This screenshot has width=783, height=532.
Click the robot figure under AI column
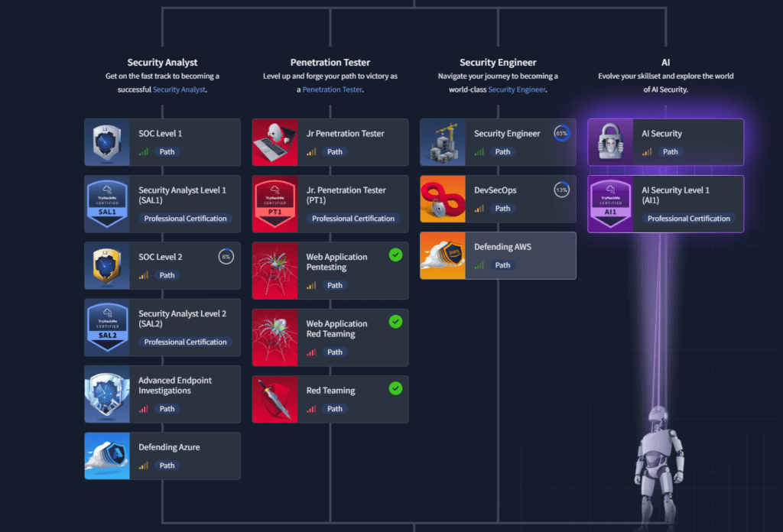(658, 467)
